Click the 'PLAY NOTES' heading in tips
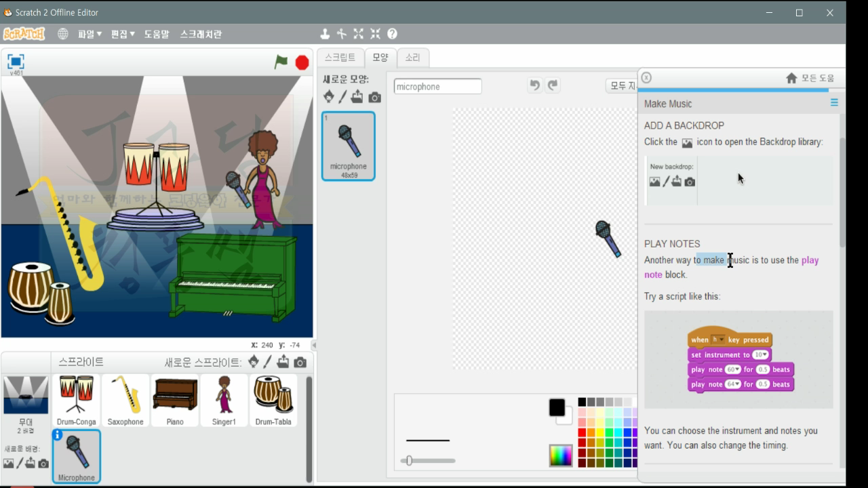This screenshot has height=488, width=868. click(x=672, y=244)
